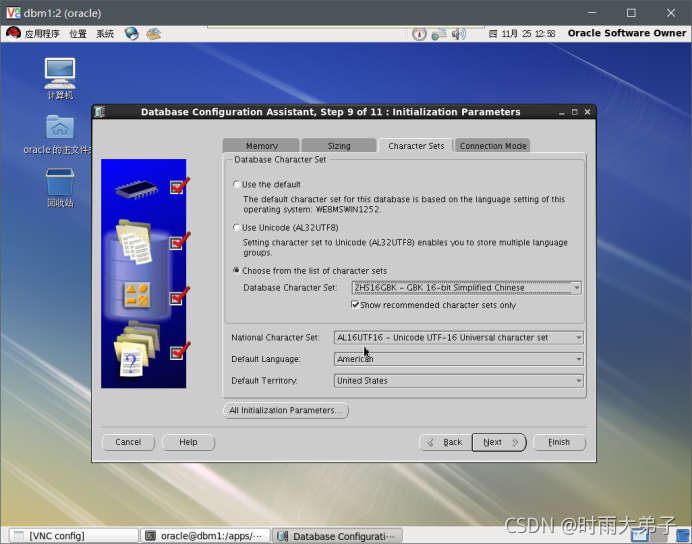Click the red checkmark beside the help folders image
This screenshot has width=692, height=544.
click(179, 351)
